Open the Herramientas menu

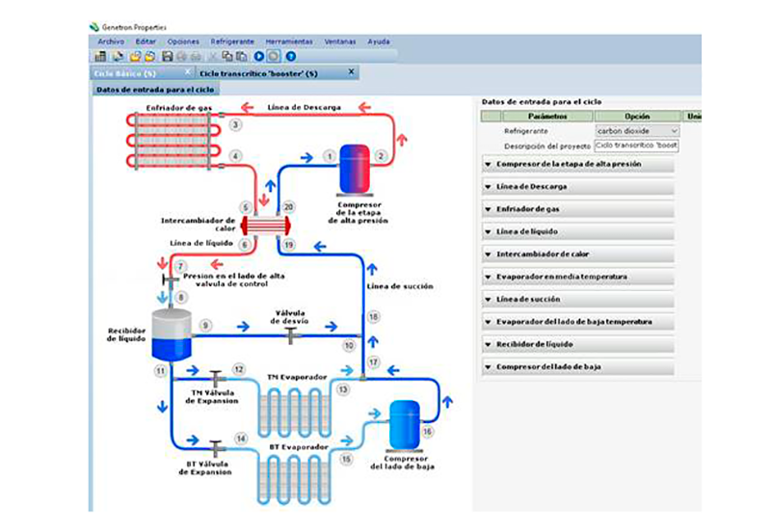[x=289, y=41]
